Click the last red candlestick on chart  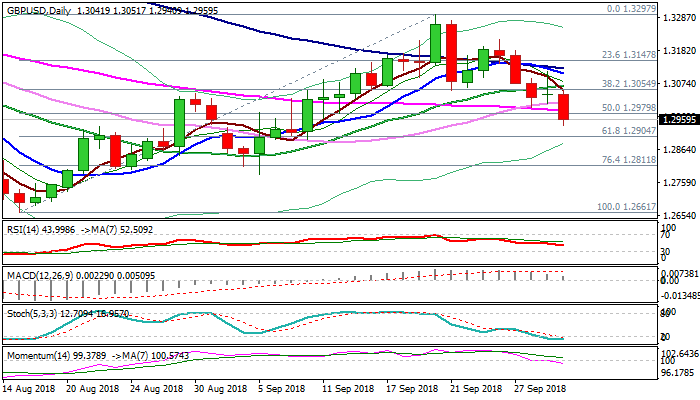(564, 106)
